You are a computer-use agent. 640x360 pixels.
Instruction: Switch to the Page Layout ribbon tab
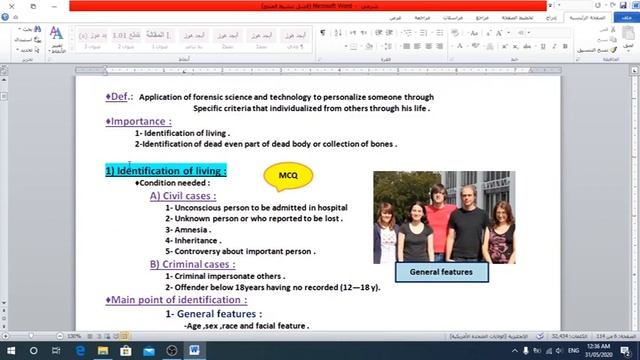pyautogui.click(x=518, y=18)
